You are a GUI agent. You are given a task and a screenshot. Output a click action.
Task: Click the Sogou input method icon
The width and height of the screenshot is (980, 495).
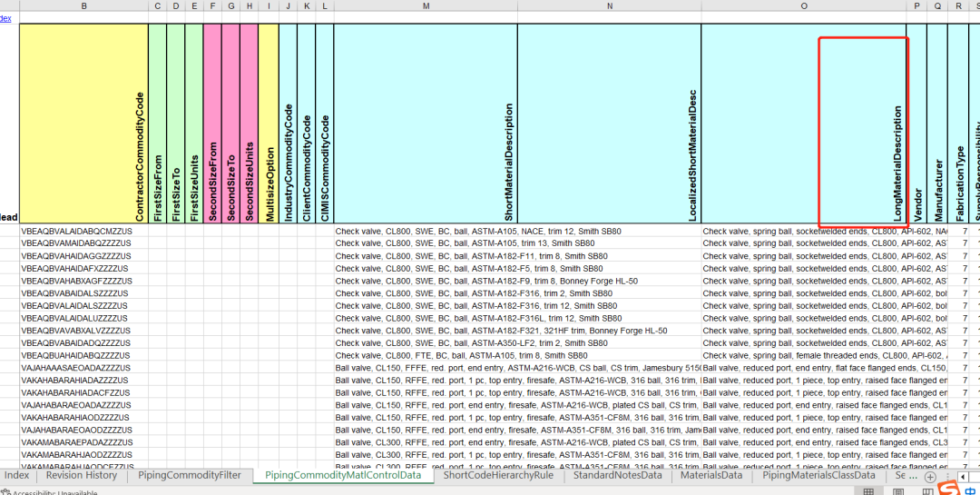[x=949, y=488]
